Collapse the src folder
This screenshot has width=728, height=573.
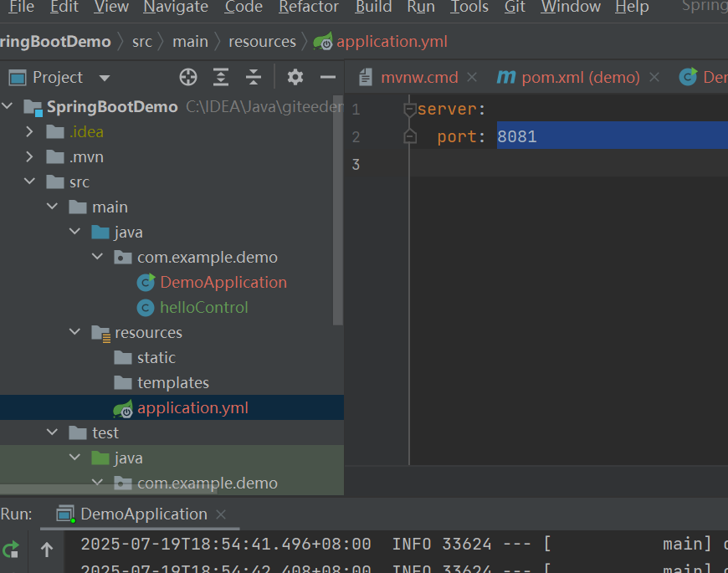[x=29, y=182]
